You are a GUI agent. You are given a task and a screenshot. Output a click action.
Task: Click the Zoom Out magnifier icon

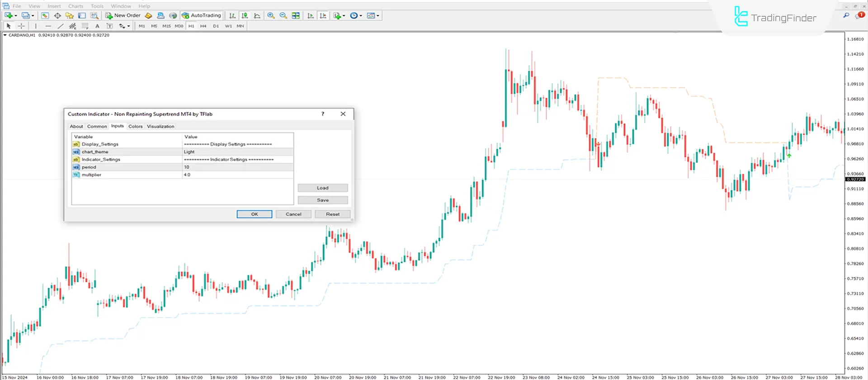click(283, 15)
